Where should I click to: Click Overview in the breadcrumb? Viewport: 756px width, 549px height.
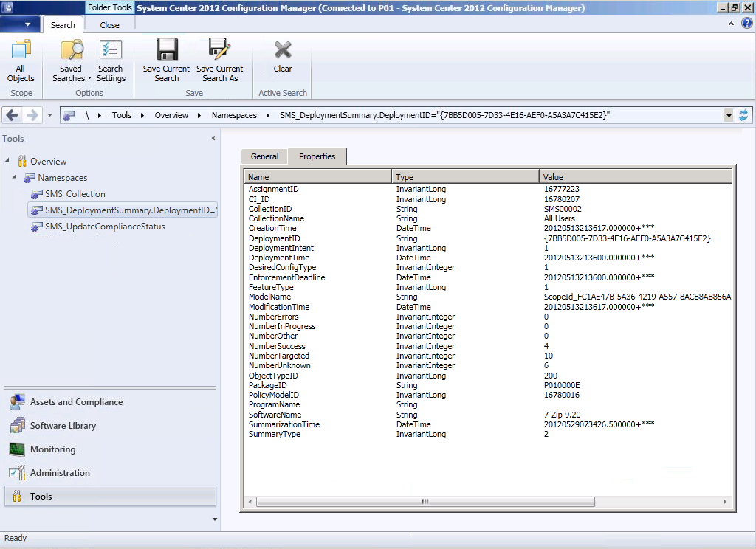point(171,115)
